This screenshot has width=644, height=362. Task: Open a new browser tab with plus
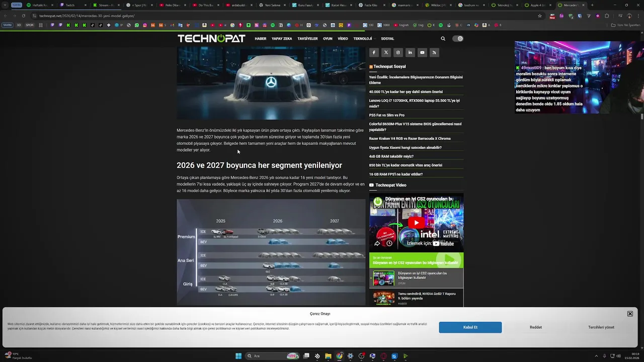coord(592,5)
